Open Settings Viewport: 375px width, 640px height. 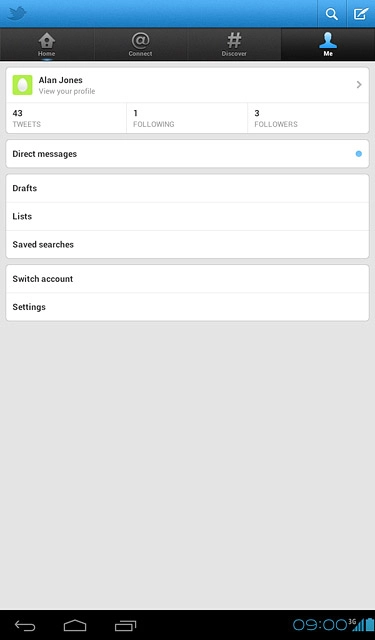187,307
